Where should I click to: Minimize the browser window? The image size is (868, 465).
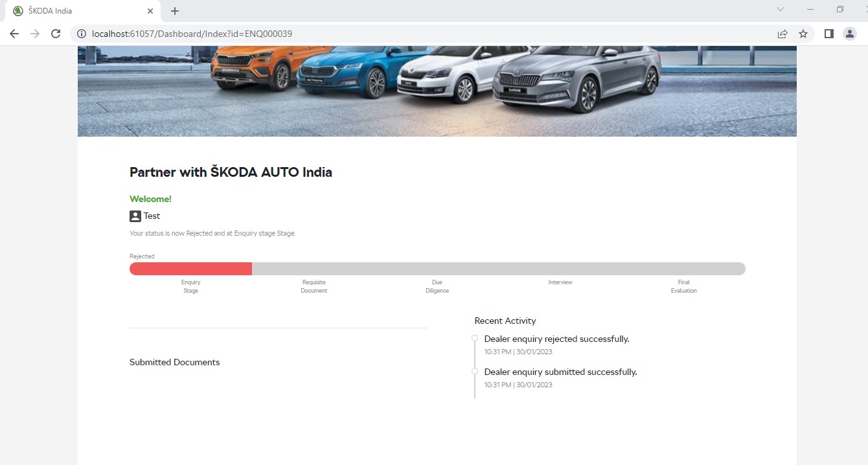(x=810, y=10)
